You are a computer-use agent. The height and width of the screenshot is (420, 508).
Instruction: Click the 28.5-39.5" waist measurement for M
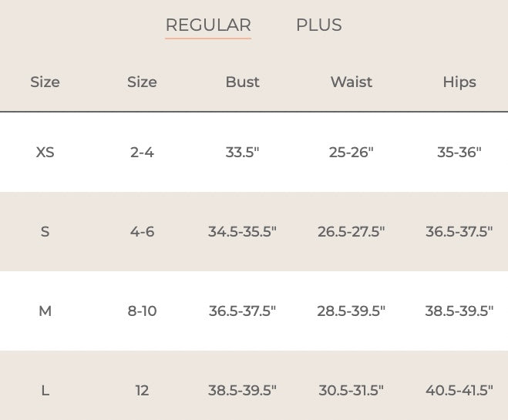[x=351, y=311]
